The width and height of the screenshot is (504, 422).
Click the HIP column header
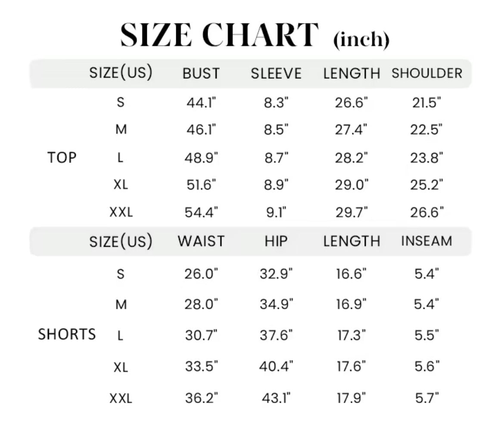[x=276, y=242]
